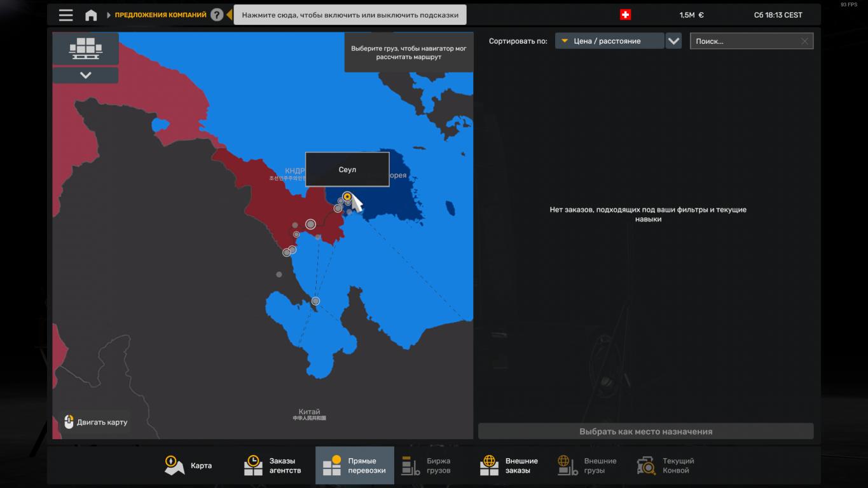868x488 pixels.
Task: Open the Внешние заказы tab
Action: click(x=509, y=466)
